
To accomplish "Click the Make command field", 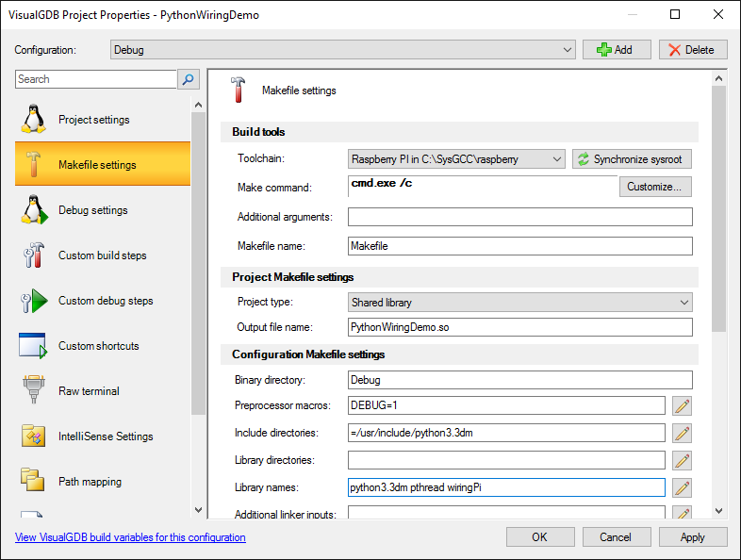I will [483, 186].
